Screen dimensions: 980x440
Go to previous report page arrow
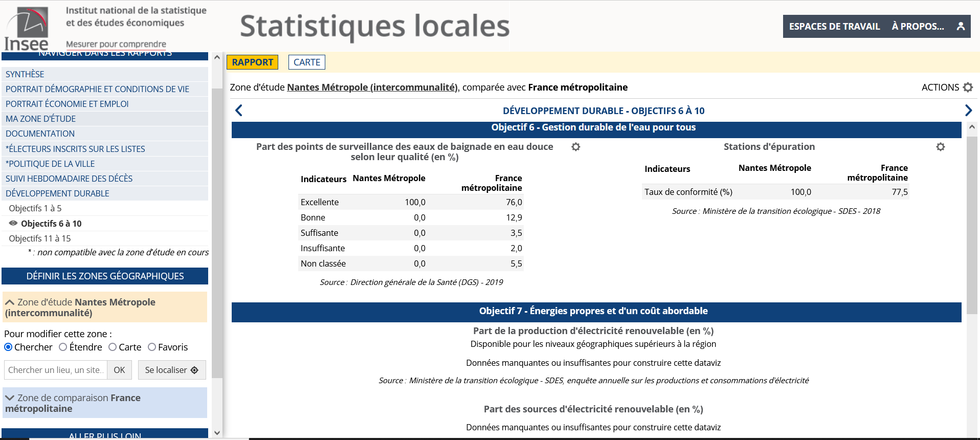coord(239,111)
